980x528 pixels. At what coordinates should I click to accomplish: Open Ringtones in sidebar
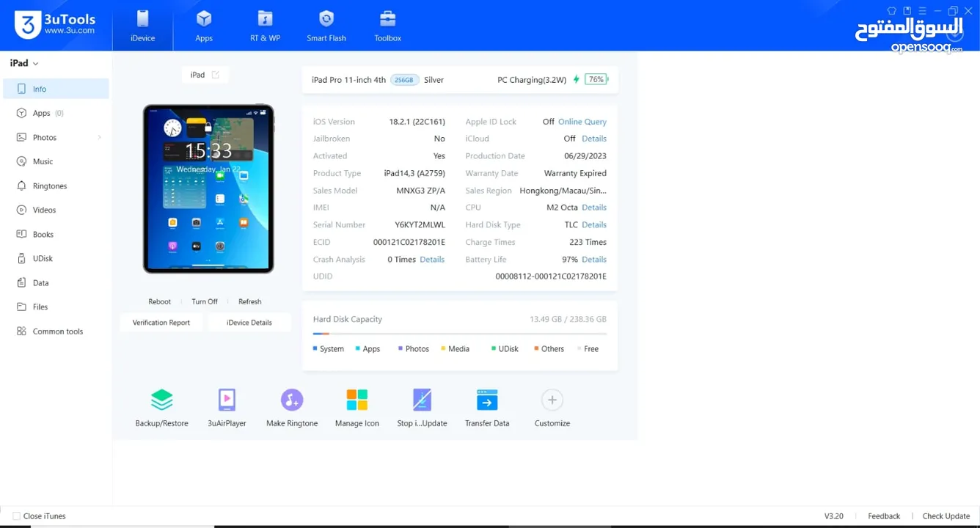click(56, 186)
